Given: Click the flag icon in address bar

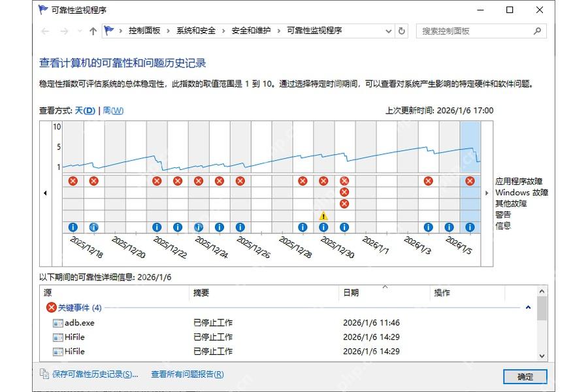Looking at the screenshot, I should [x=108, y=31].
